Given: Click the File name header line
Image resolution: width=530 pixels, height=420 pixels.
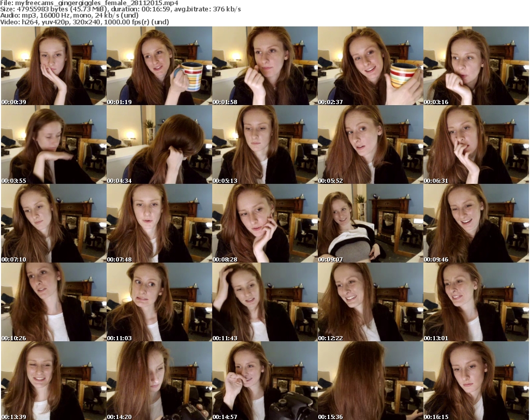Looking at the screenshot, I should click(89, 3).
